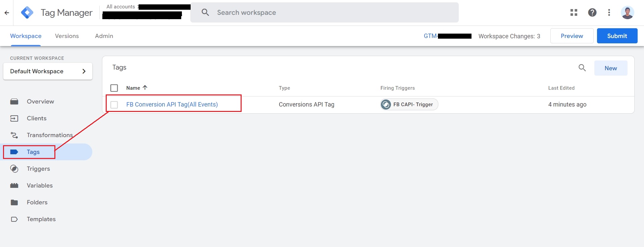Focus the Search workspace field
This screenshot has width=644, height=247.
[325, 12]
